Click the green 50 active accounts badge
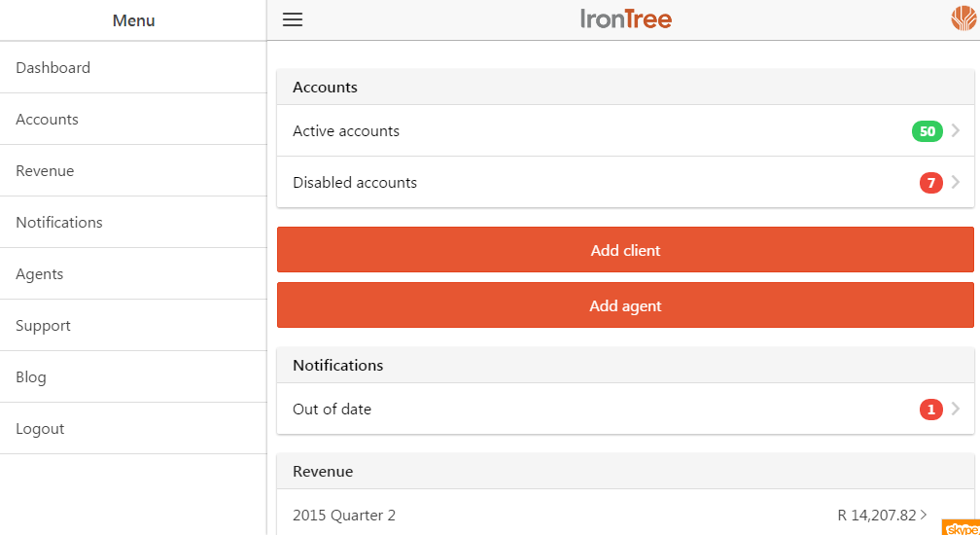The width and height of the screenshot is (980, 535). point(927,131)
